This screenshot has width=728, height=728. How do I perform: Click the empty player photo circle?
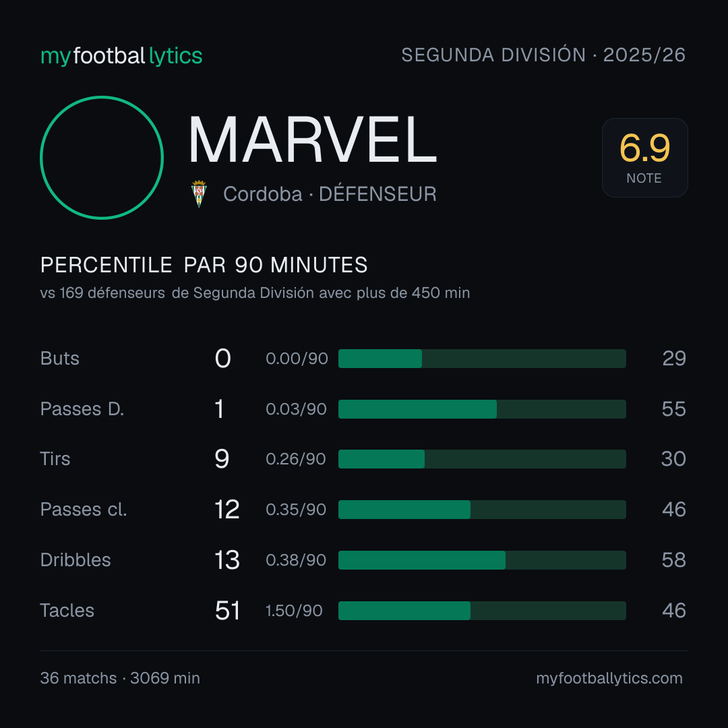[x=102, y=157]
